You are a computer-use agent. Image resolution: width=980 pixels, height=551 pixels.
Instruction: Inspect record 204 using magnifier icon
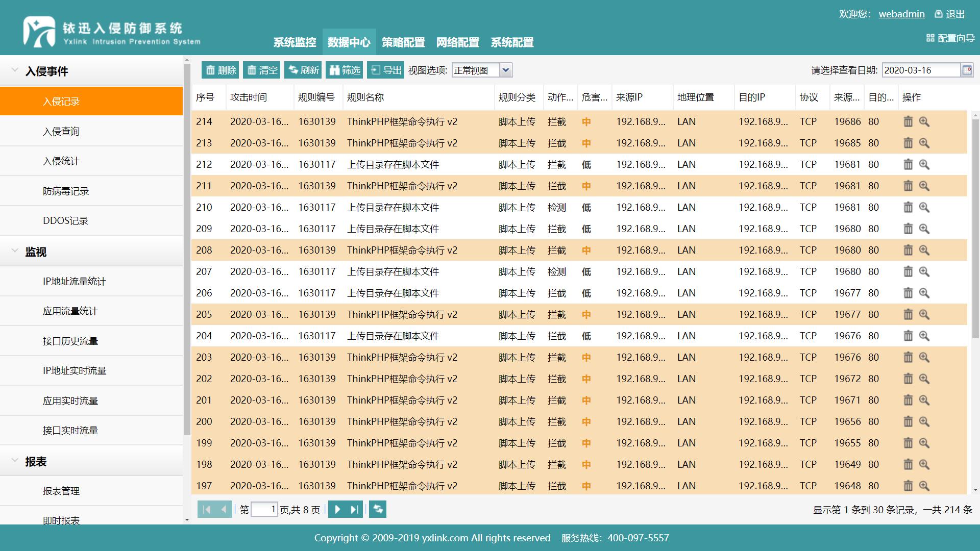pos(924,336)
